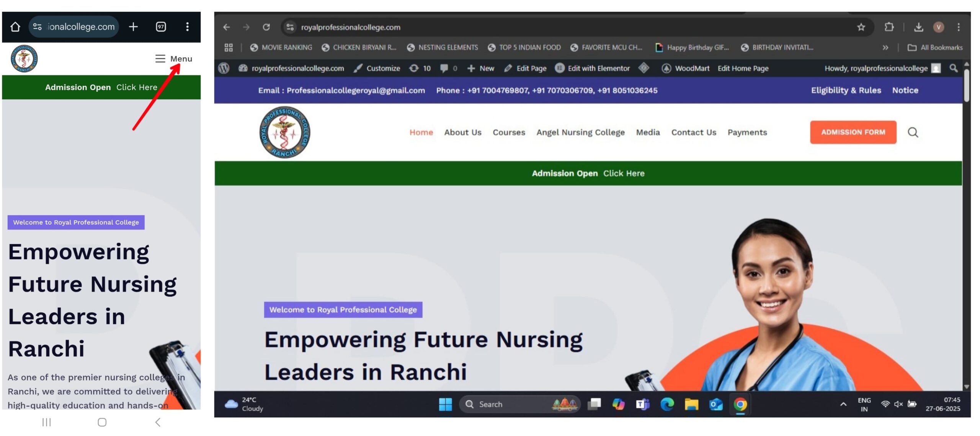Click the website search magnifier icon
The width and height of the screenshot is (980, 436).
pyautogui.click(x=913, y=132)
